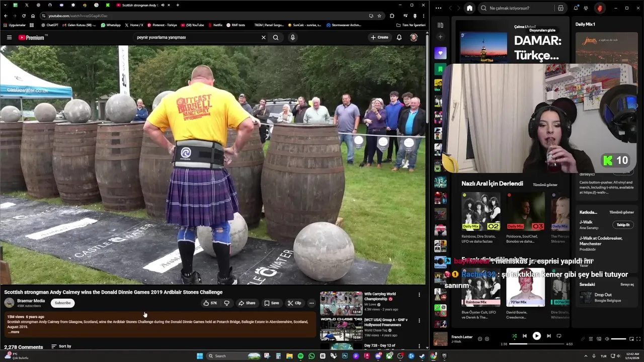Screen dimensions: 644x362
Task: Open YouTube notifications bell
Action: coord(399,37)
